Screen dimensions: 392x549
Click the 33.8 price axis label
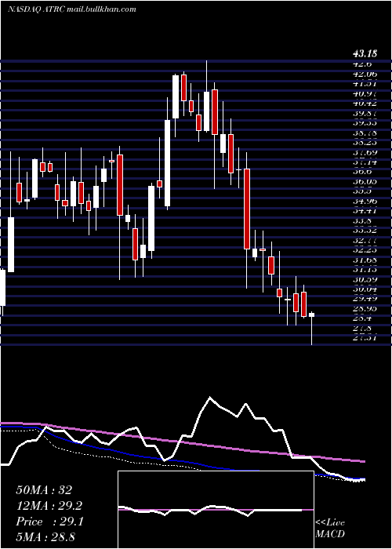click(x=362, y=221)
